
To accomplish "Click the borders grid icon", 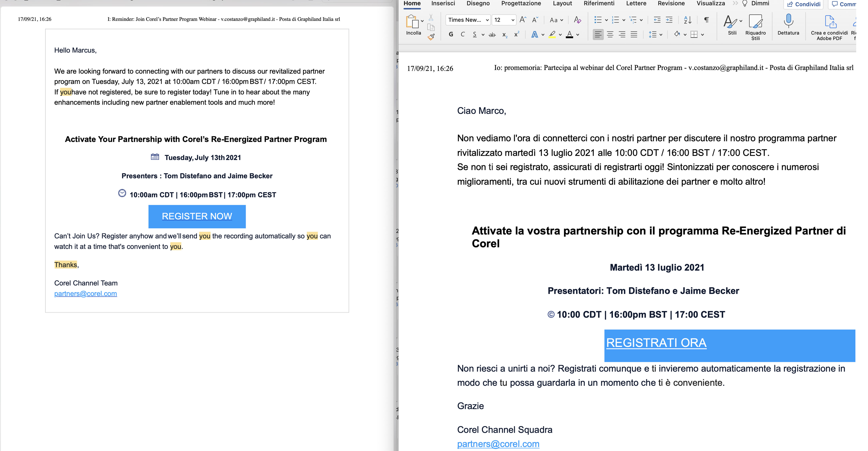I will click(694, 34).
